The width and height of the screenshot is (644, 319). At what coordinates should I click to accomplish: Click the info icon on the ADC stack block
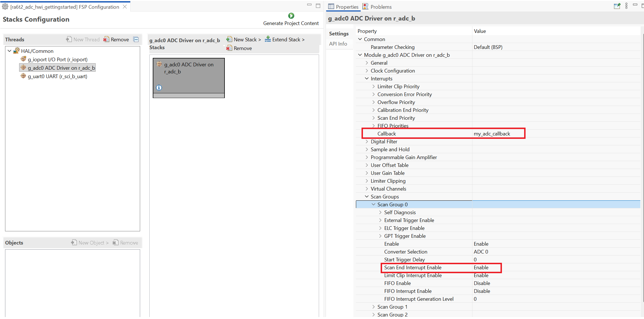159,88
